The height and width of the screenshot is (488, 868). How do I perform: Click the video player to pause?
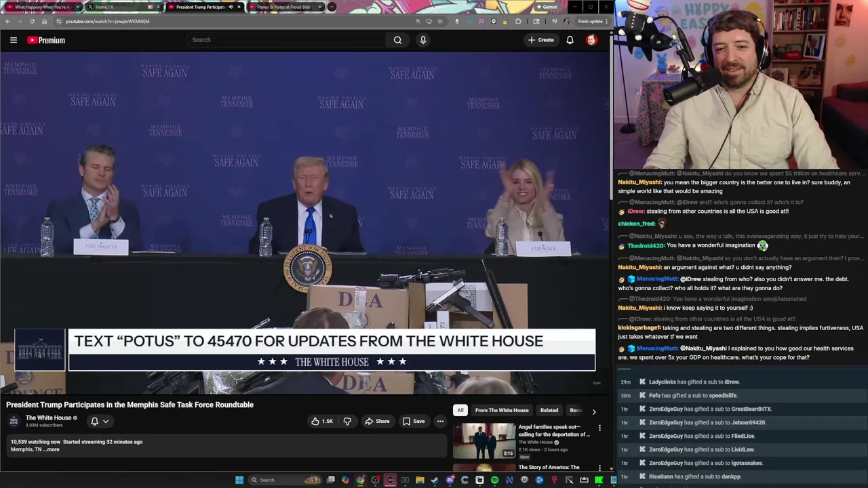(x=304, y=222)
